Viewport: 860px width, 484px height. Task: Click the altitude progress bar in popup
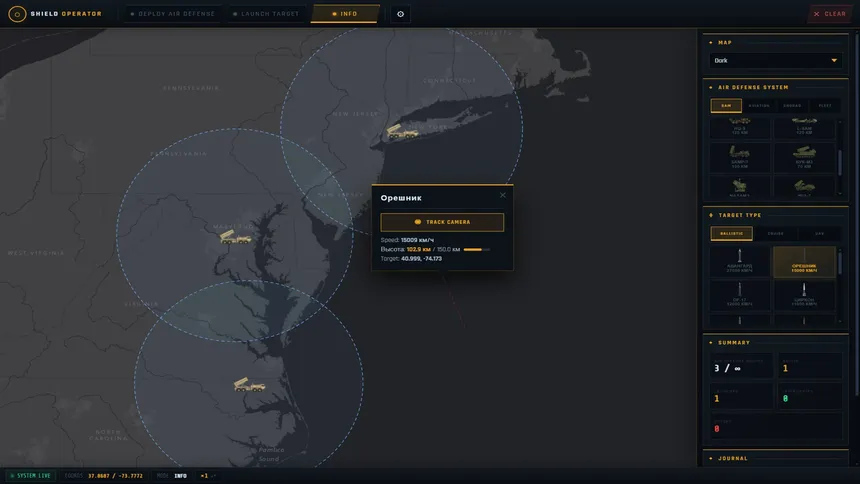(x=477, y=250)
